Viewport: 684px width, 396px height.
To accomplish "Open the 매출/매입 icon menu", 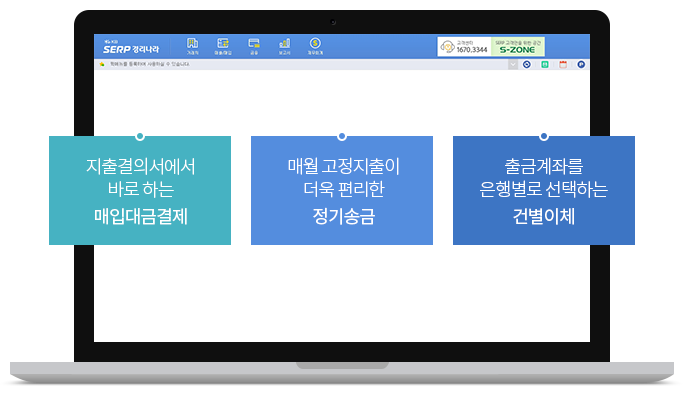I will click(223, 46).
